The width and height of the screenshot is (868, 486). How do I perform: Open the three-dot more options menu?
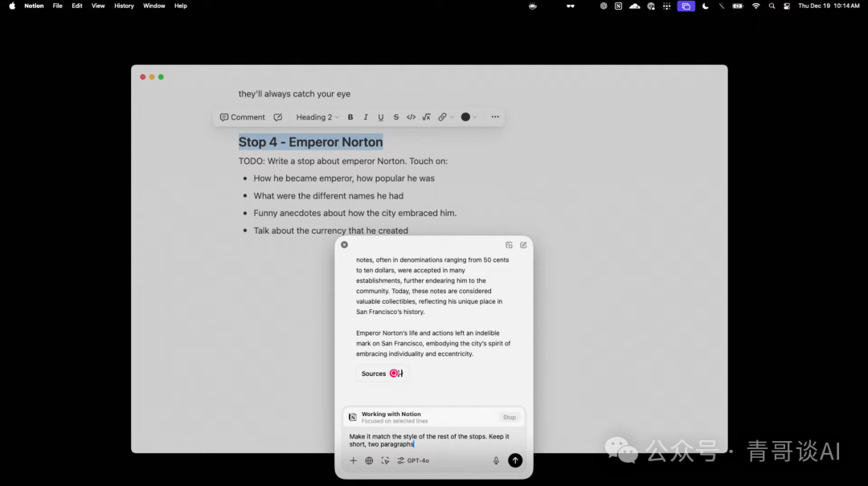(x=495, y=117)
